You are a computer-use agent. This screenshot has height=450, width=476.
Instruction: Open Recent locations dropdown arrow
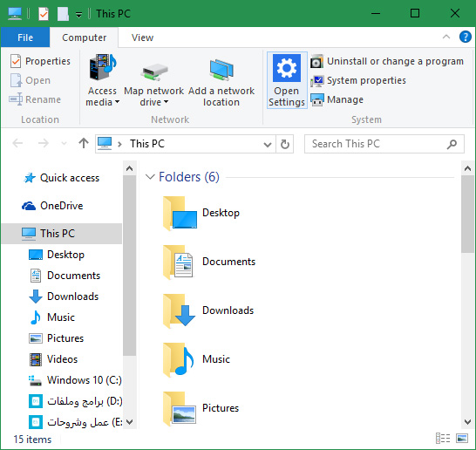tap(64, 143)
